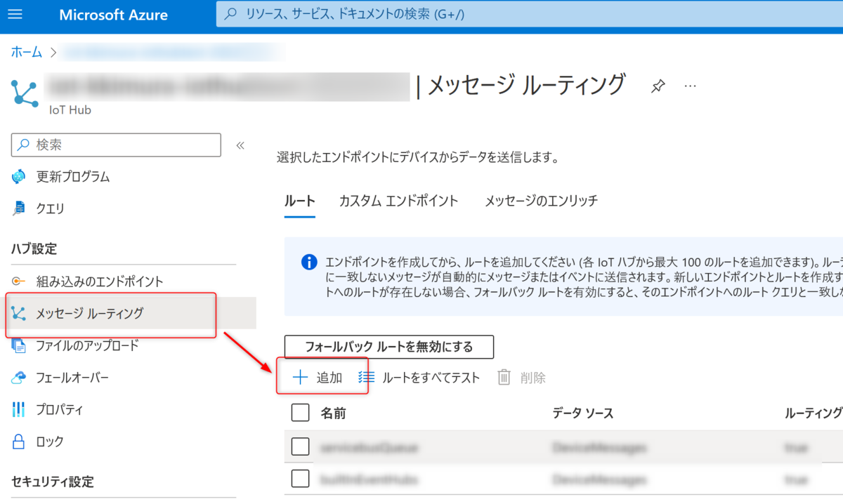Sort by 名前 column header
The width and height of the screenshot is (843, 504).
tap(333, 413)
